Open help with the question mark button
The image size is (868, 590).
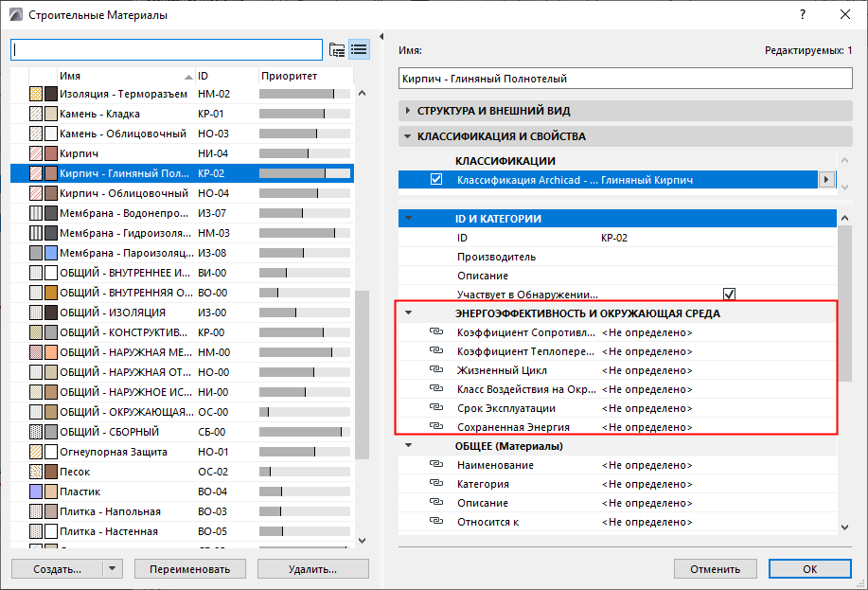[803, 15]
